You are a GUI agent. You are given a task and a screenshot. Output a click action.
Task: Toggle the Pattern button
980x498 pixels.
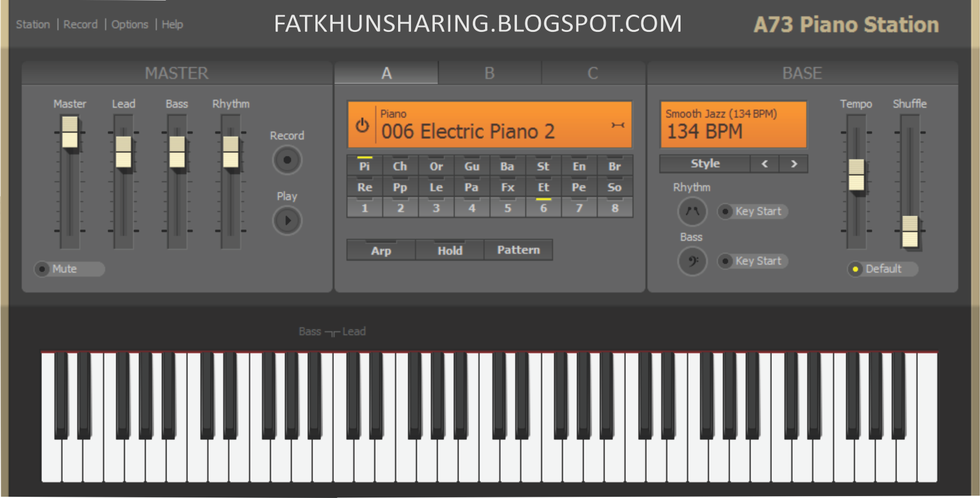pos(518,250)
